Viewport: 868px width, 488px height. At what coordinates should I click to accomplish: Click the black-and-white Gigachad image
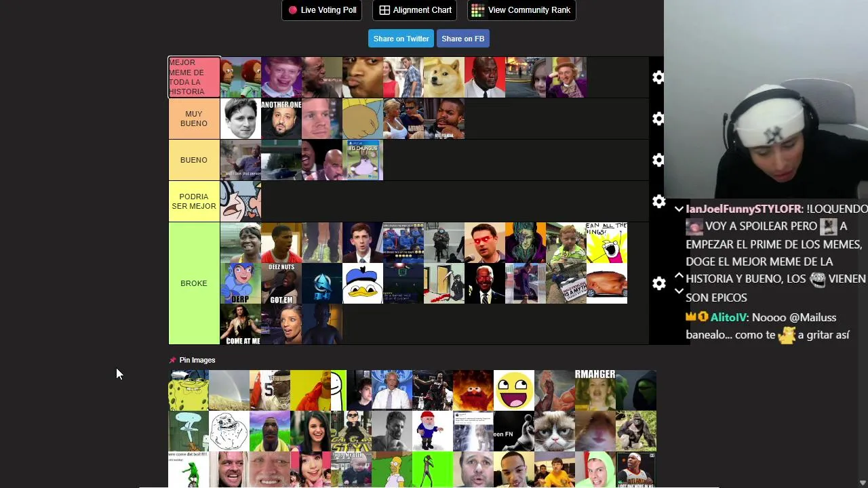pos(392,431)
